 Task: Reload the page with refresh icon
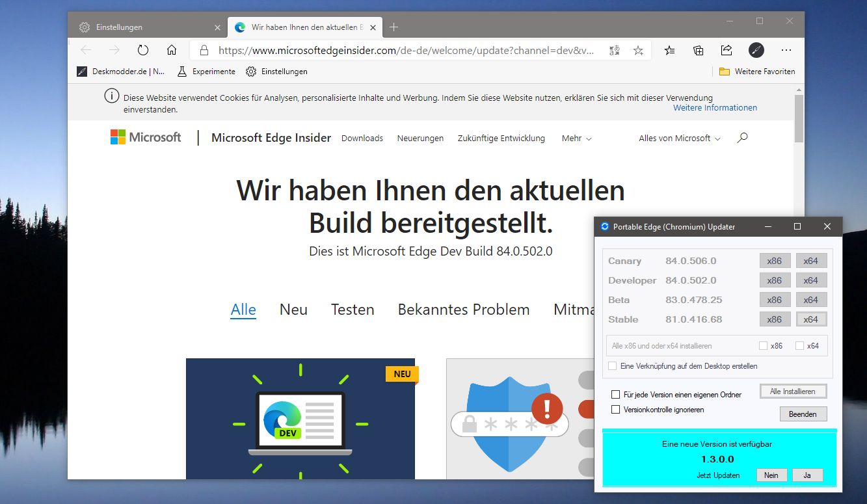click(143, 50)
